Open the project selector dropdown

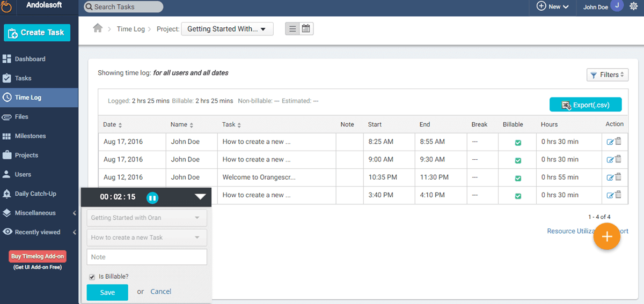point(227,29)
